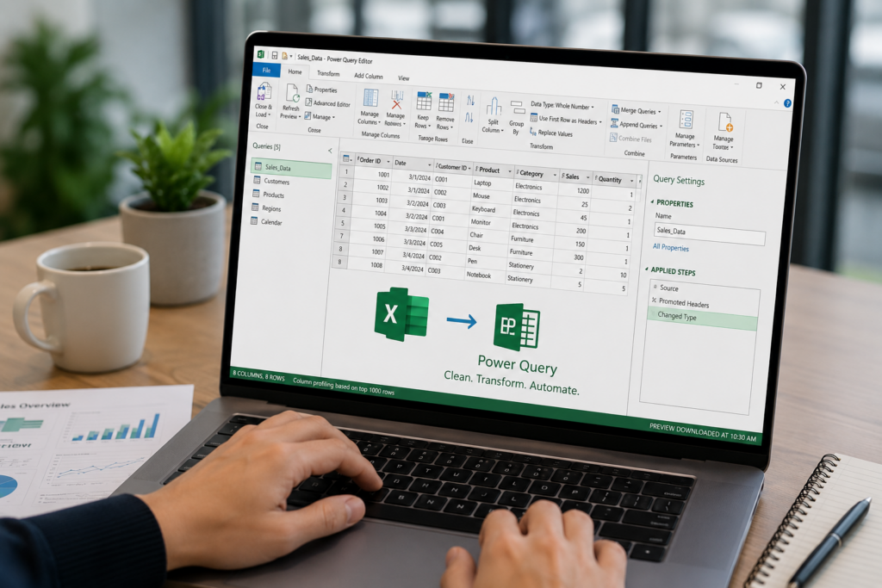Viewport: 882px width, 588px height.
Task: Collapse the APPLIED STEPS section triangle
Action: (x=647, y=269)
